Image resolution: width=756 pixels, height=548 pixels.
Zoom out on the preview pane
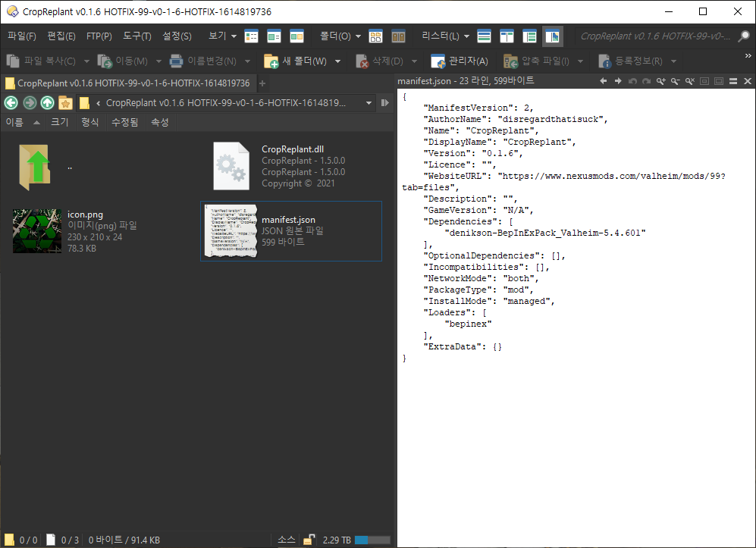click(675, 81)
